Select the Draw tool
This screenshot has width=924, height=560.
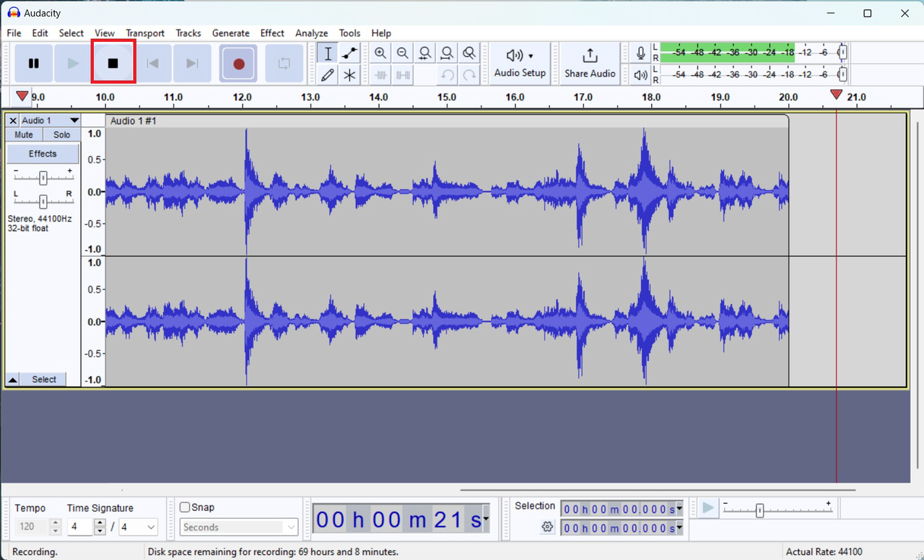click(327, 75)
